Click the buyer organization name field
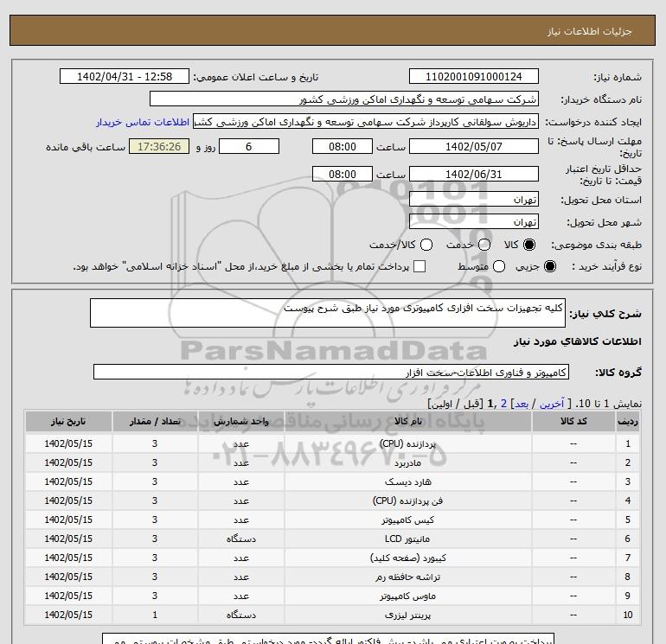 (344, 99)
